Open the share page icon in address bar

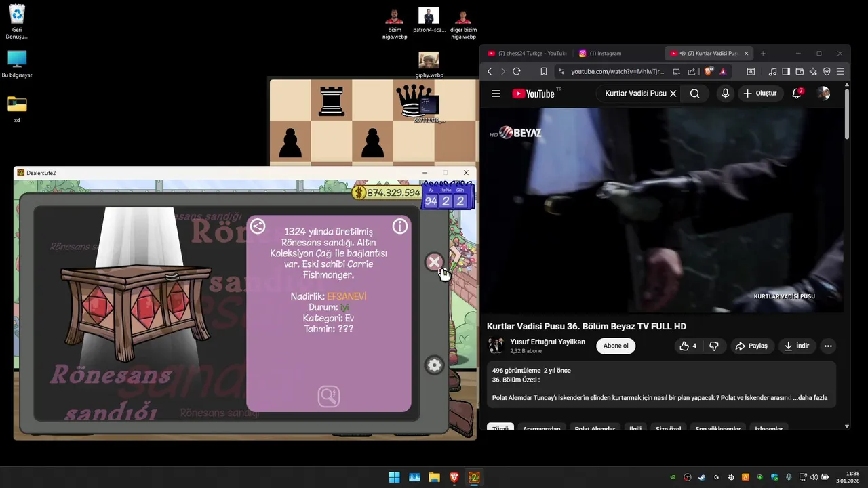692,71
